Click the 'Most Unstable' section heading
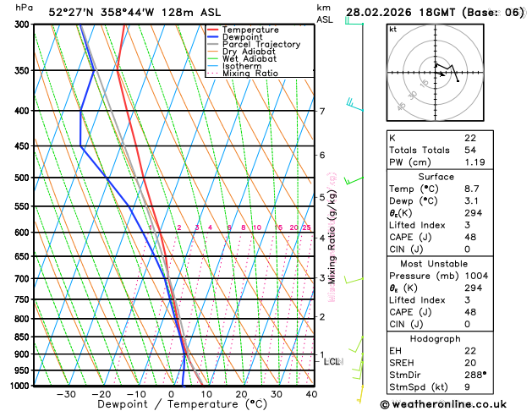 (x=434, y=264)
